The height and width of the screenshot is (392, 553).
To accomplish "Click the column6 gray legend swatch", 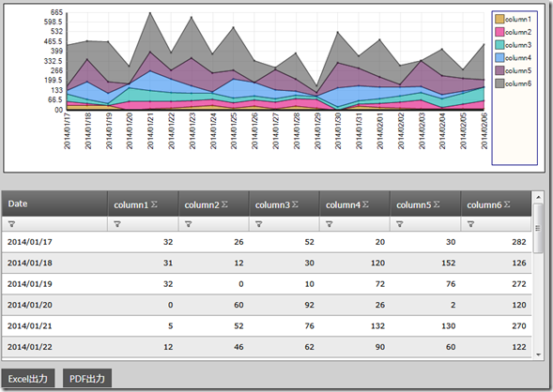I will [x=499, y=83].
